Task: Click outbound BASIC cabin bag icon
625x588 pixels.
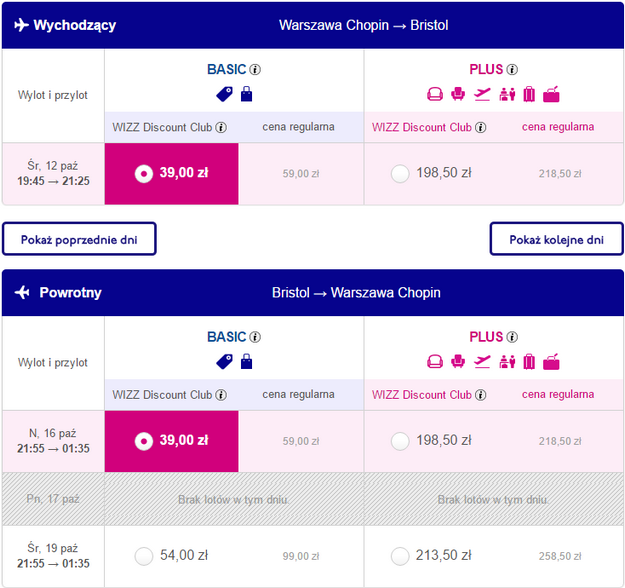Action: (x=246, y=94)
